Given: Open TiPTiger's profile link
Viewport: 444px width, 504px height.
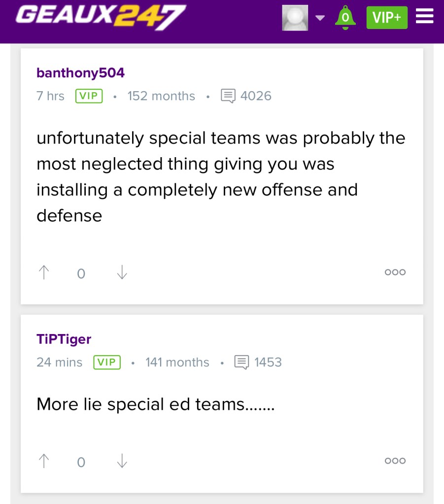Looking at the screenshot, I should (x=64, y=339).
